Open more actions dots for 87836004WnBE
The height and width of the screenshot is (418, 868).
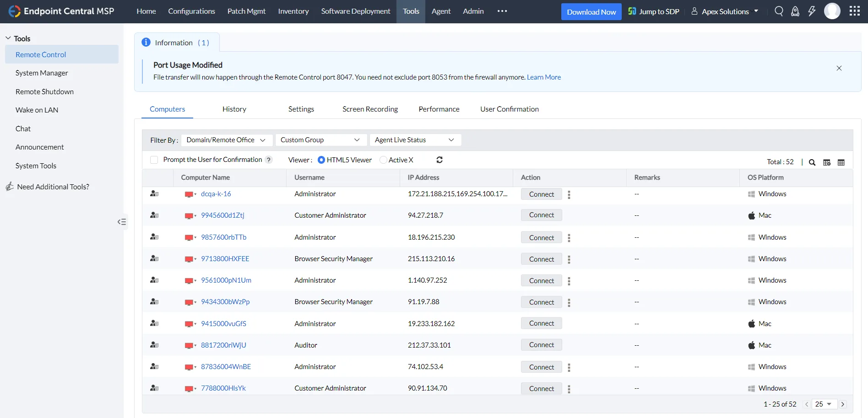coord(569,367)
